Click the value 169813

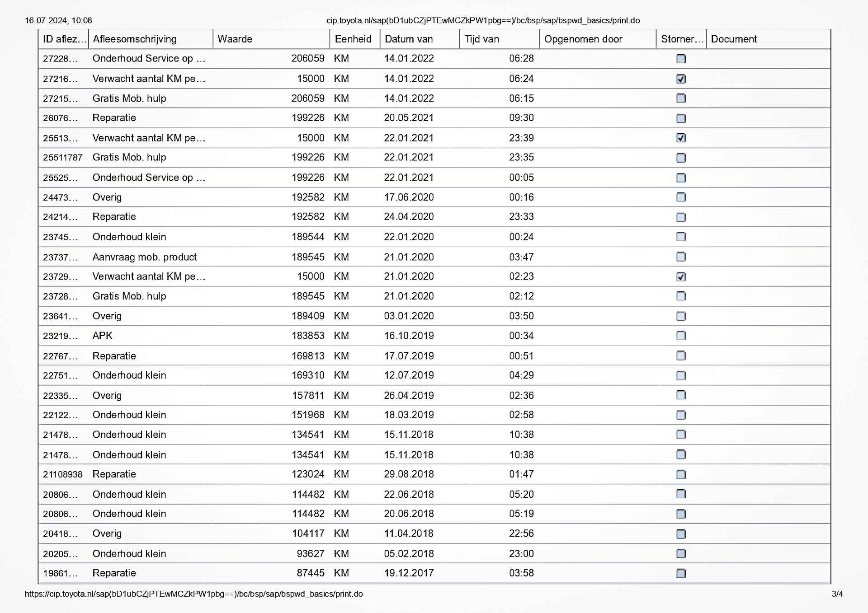pyautogui.click(x=308, y=356)
